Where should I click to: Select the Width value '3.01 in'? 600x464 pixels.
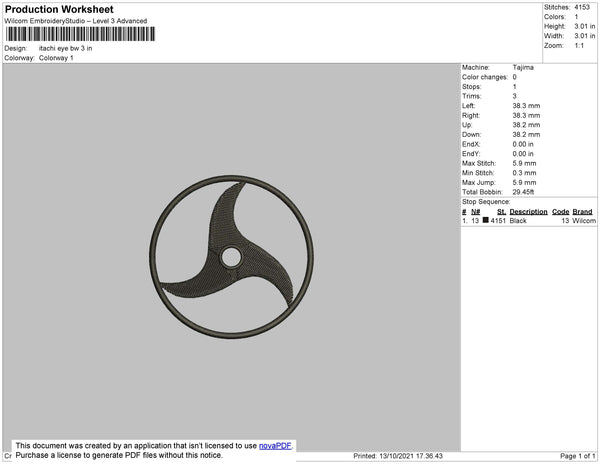(x=585, y=36)
